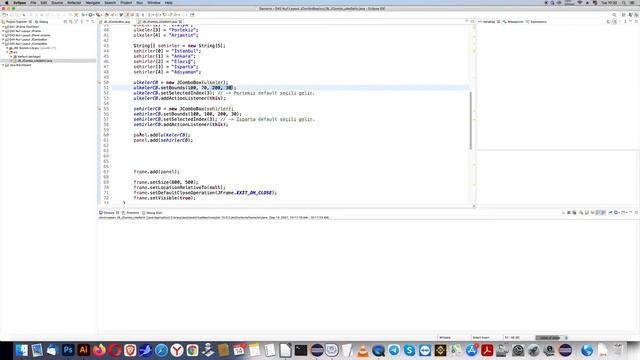Open Terminal from the dock
The height and width of the screenshot is (360, 640).
click(301, 350)
